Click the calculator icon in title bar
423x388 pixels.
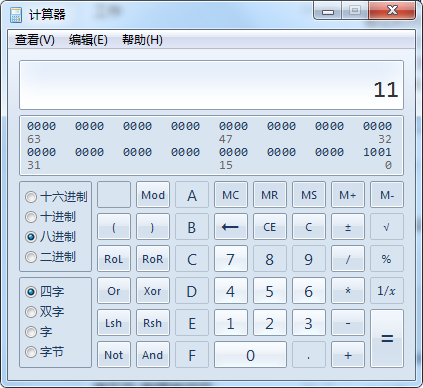coord(16,15)
